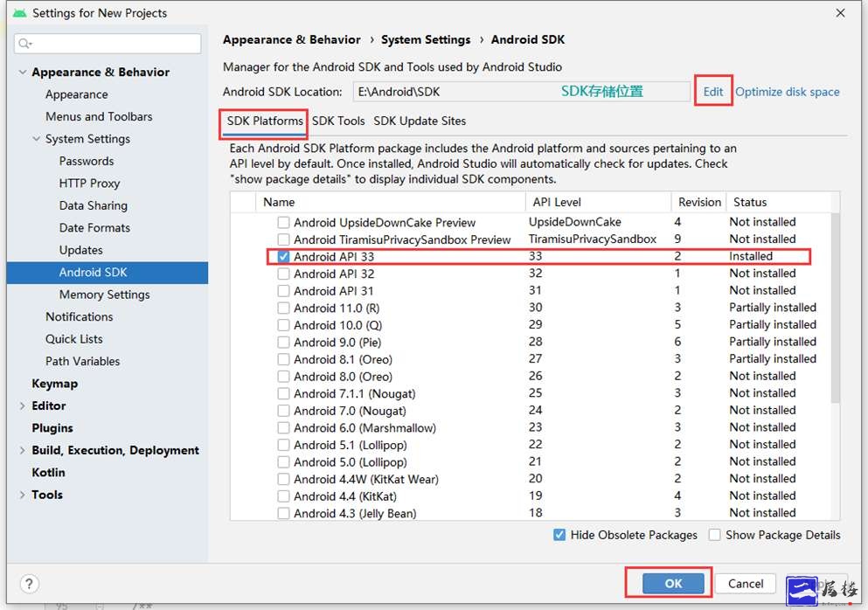Open Kotlin settings page

coord(49,473)
